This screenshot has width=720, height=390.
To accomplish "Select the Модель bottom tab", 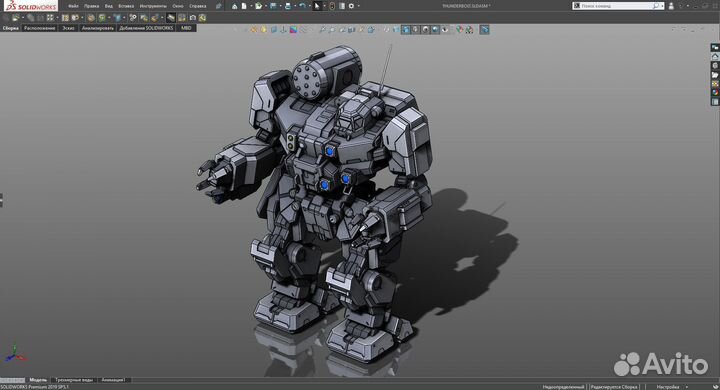I will (x=38, y=380).
